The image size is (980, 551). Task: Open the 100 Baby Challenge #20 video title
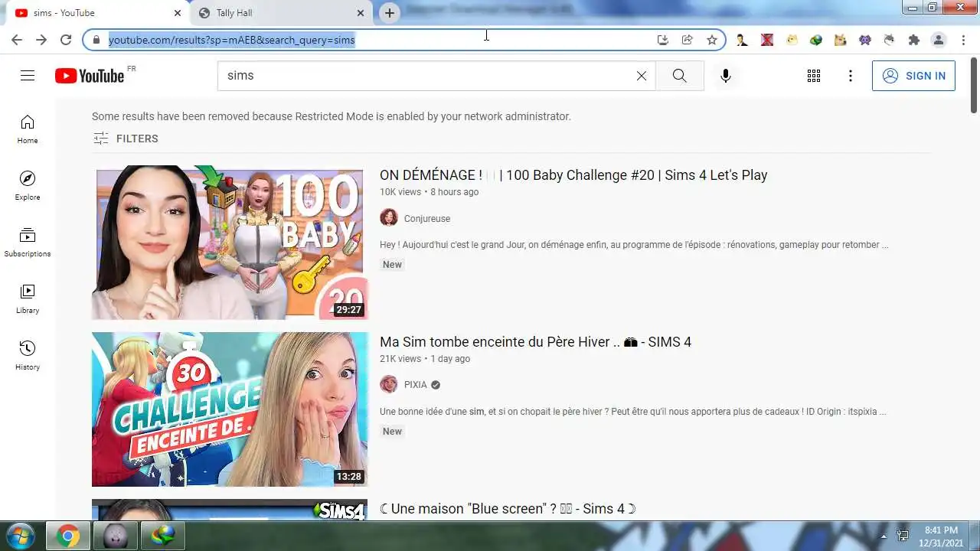573,175
